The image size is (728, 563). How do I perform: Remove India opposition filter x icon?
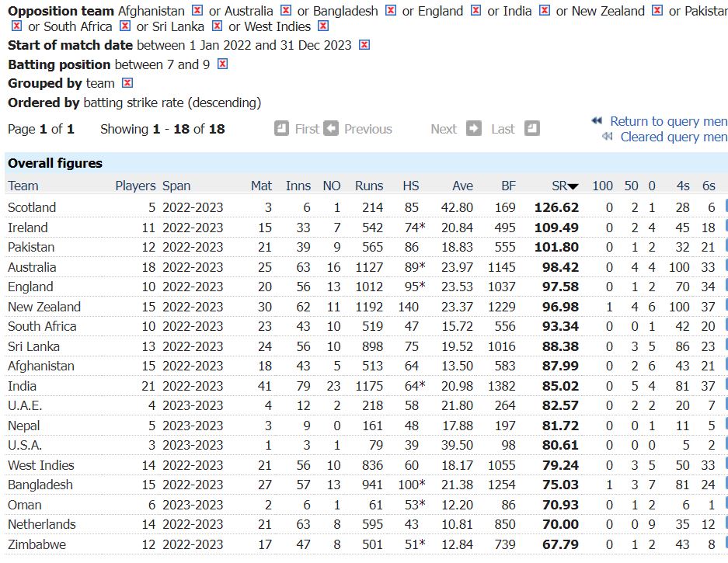coord(545,11)
